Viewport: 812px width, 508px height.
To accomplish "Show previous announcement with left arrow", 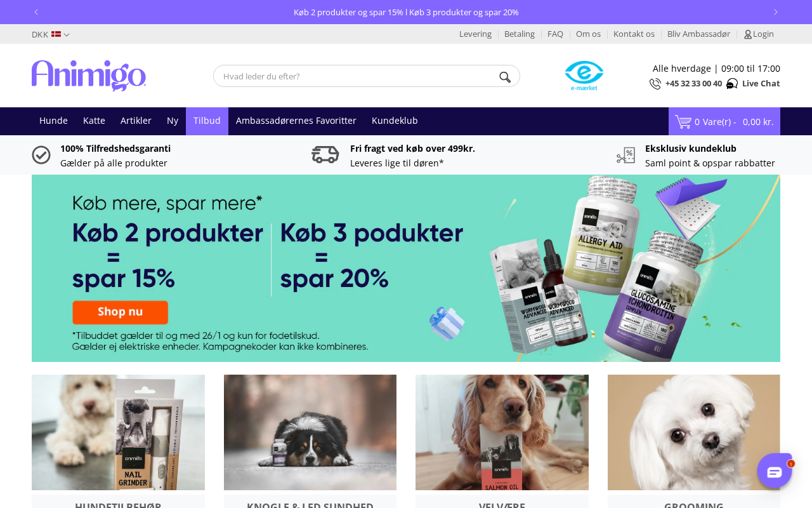I will pos(36,12).
